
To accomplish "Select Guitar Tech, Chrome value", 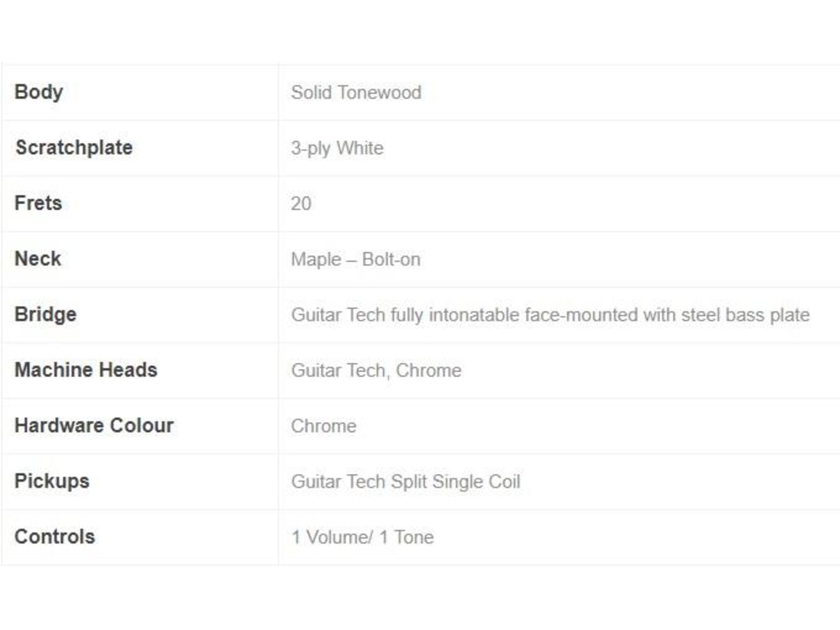I will pyautogui.click(x=376, y=371).
